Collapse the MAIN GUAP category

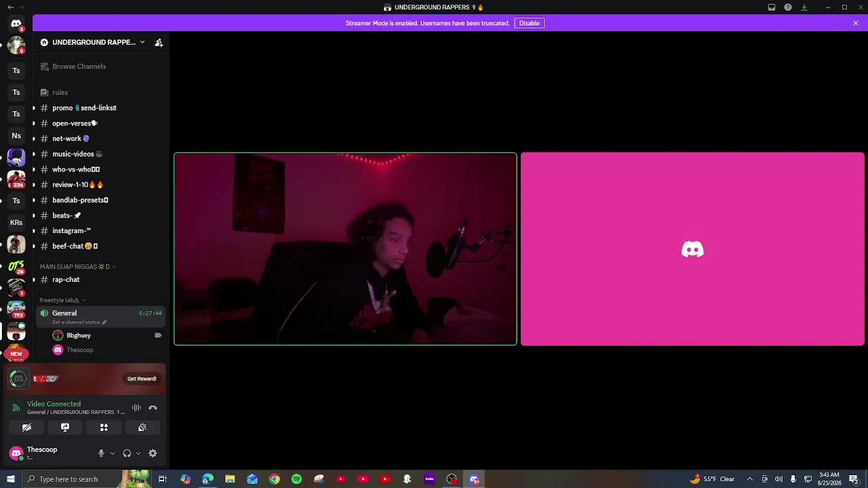[77, 266]
